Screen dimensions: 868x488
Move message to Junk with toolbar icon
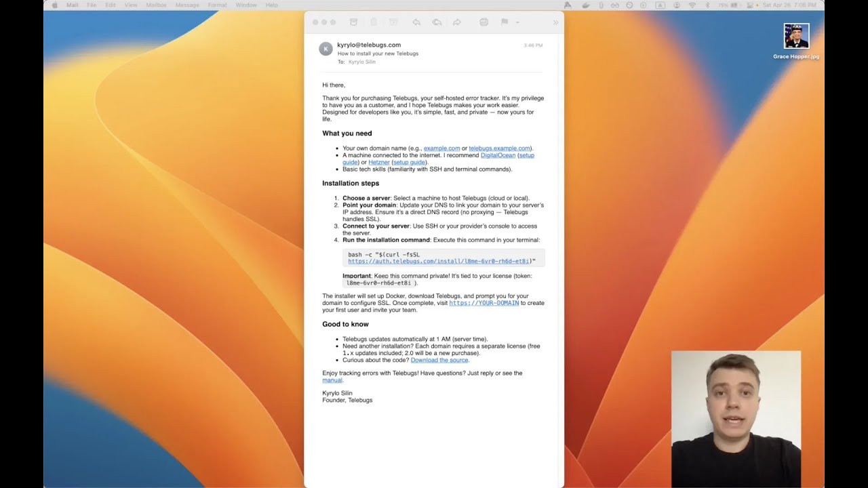pos(393,22)
